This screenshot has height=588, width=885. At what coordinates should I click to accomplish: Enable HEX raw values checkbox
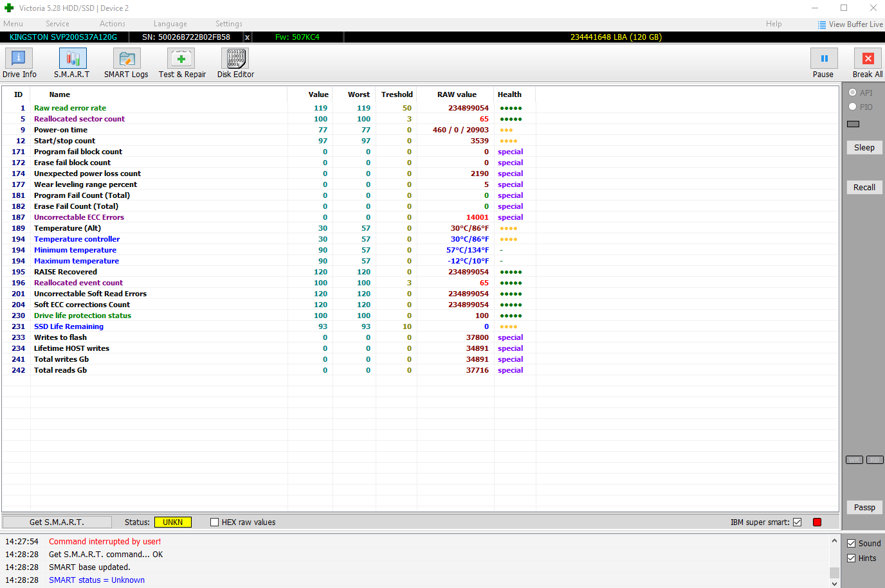pos(215,522)
